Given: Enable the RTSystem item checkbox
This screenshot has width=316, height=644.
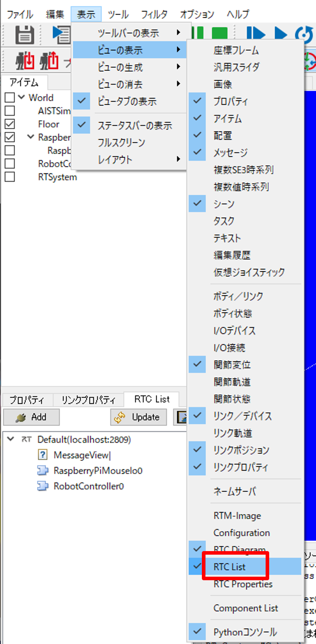Looking at the screenshot, I should tap(10, 177).
